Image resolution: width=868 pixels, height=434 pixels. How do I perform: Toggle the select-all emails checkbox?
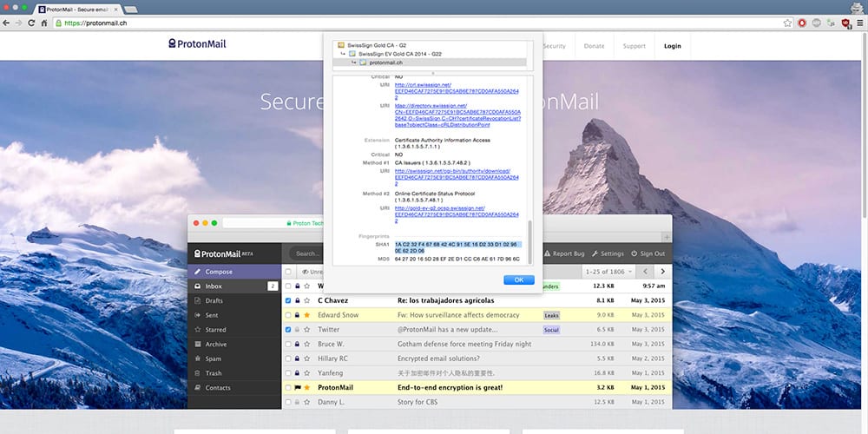(288, 272)
